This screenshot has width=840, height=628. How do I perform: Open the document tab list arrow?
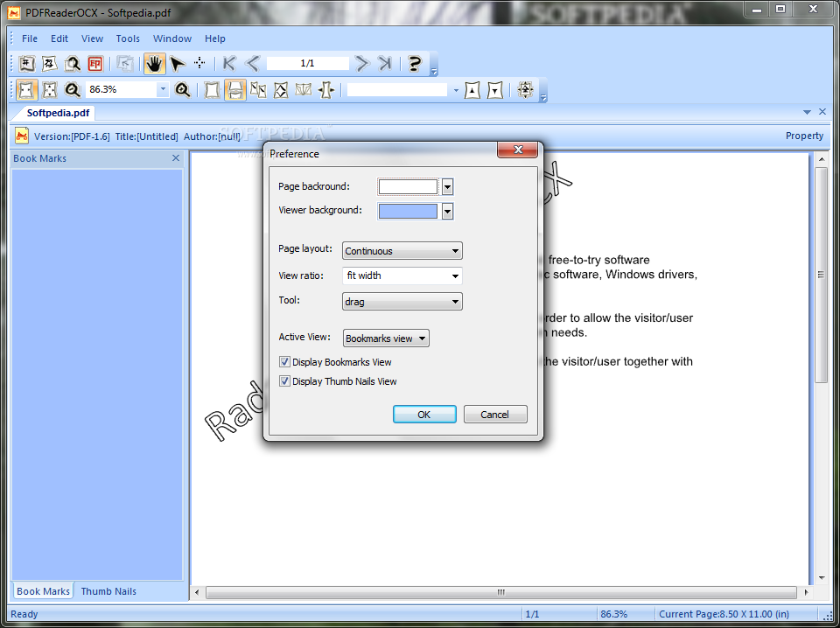pos(808,112)
